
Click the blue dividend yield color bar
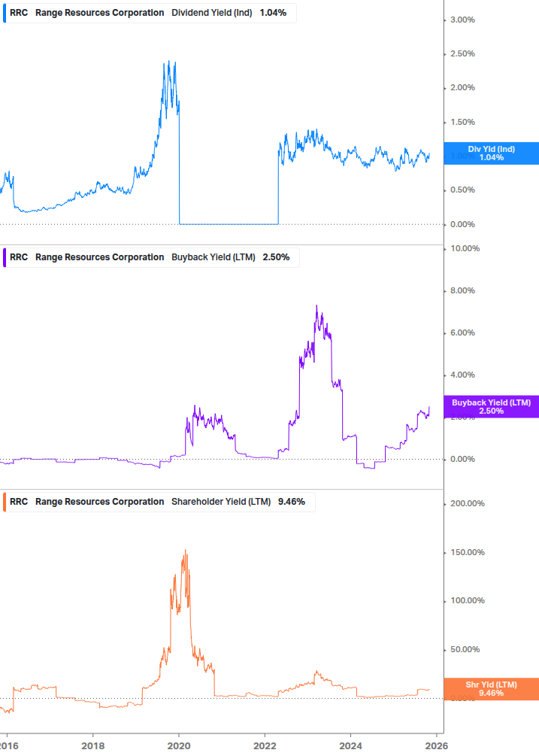coord(5,13)
